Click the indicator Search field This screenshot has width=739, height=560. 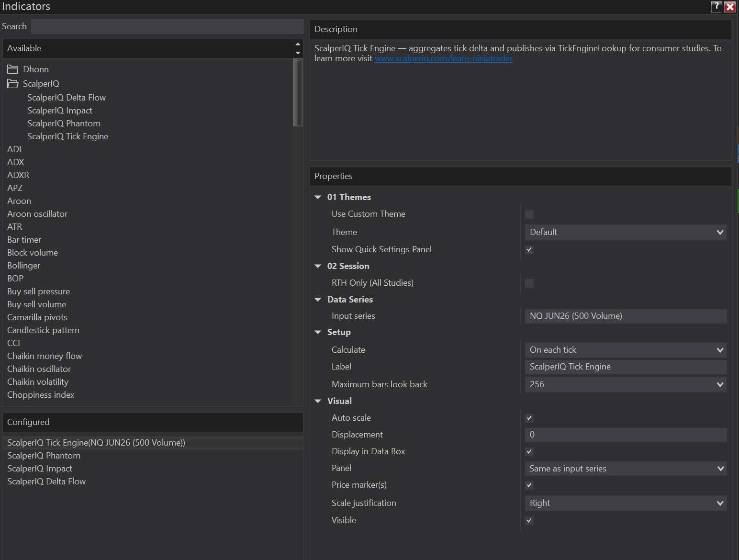click(x=168, y=26)
